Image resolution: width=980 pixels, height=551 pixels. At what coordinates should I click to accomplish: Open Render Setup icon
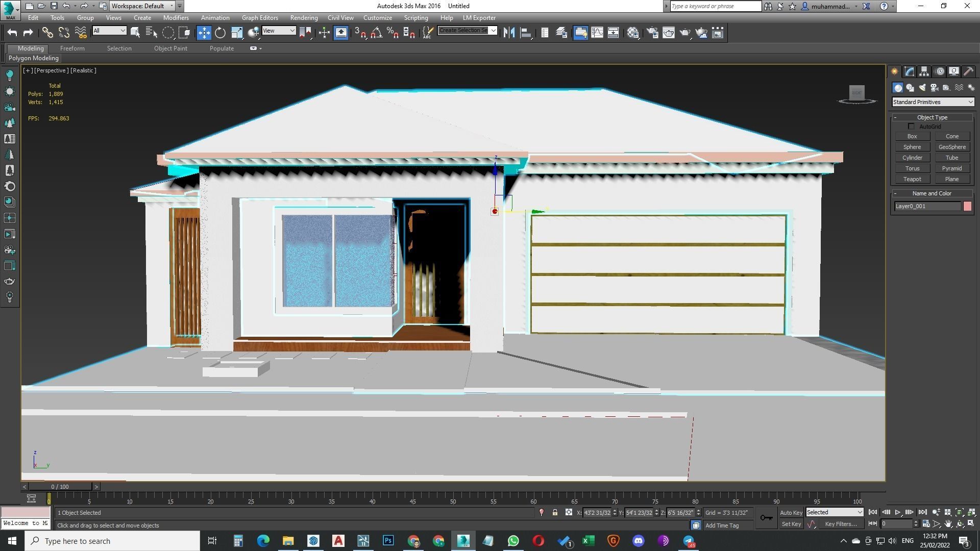(652, 33)
